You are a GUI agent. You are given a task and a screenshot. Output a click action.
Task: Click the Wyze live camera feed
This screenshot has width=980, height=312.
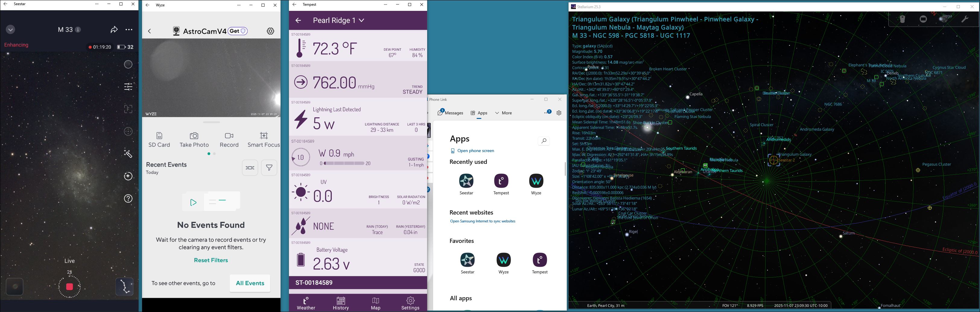pos(211,78)
